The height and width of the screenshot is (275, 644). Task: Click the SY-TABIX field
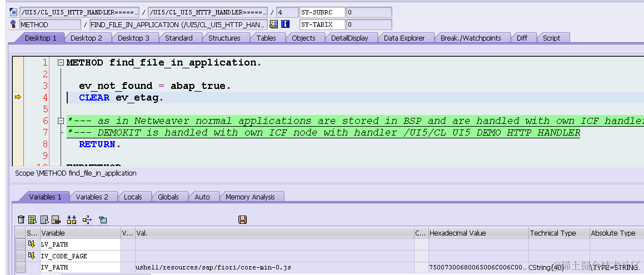coord(322,24)
